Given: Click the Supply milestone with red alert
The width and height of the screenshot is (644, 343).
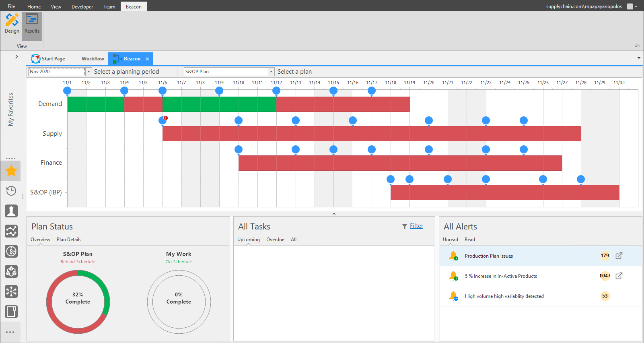Looking at the screenshot, I should coord(163,120).
